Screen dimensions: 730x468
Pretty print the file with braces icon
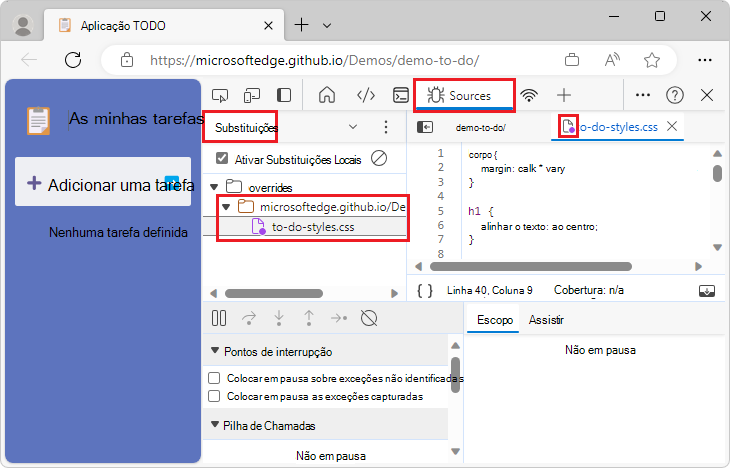(425, 291)
